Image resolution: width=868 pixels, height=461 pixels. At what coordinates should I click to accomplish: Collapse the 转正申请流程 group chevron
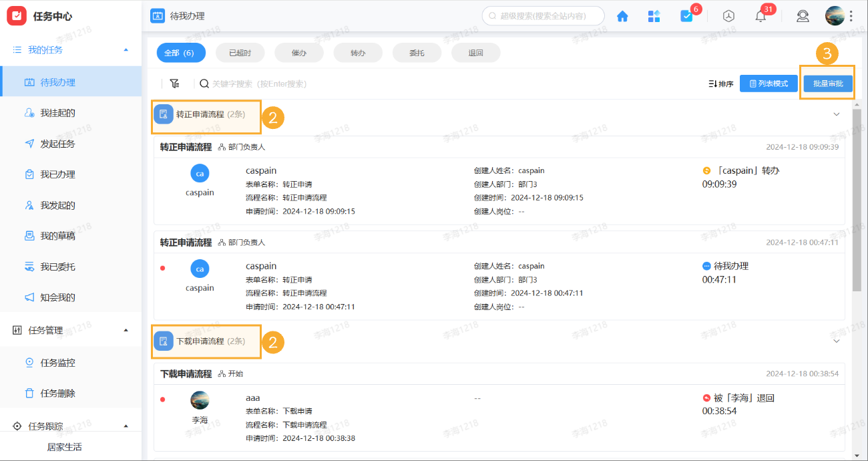836,114
